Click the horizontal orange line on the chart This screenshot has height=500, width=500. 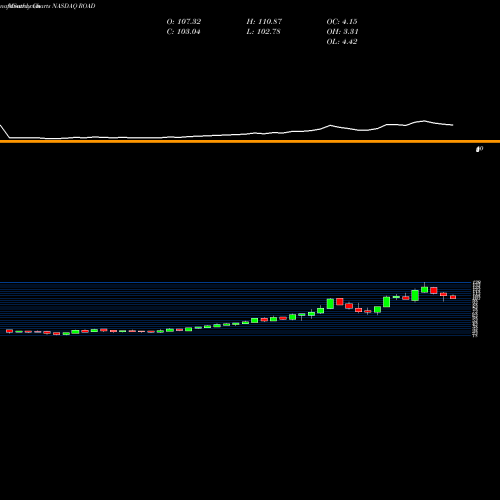[250, 142]
